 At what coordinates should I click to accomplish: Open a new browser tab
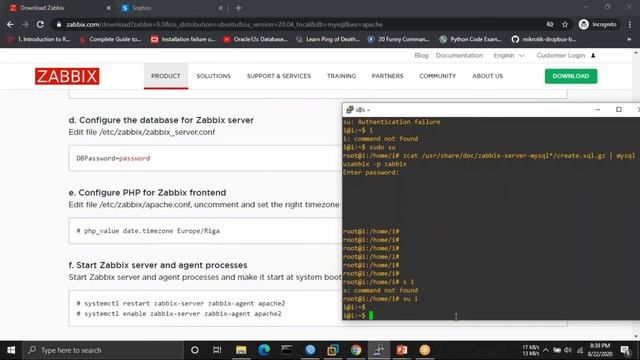[x=238, y=8]
